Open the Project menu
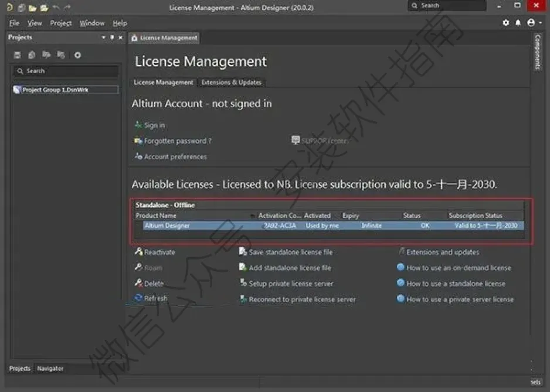 coord(60,23)
